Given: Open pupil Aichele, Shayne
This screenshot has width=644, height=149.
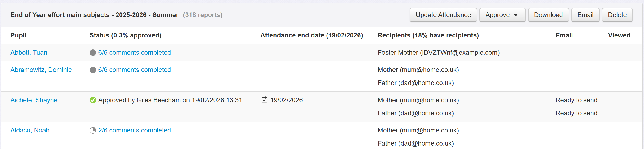Looking at the screenshot, I should (x=34, y=100).
